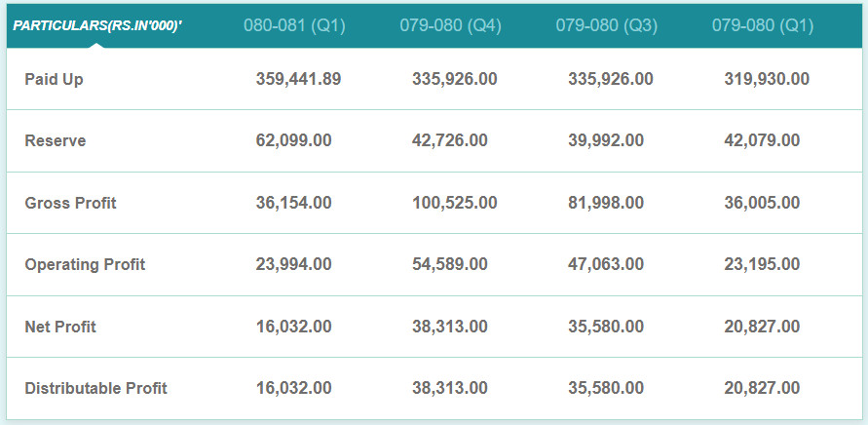This screenshot has height=425, width=868.
Task: Select the 080-081 (Q1) column header
Action: pos(294,26)
